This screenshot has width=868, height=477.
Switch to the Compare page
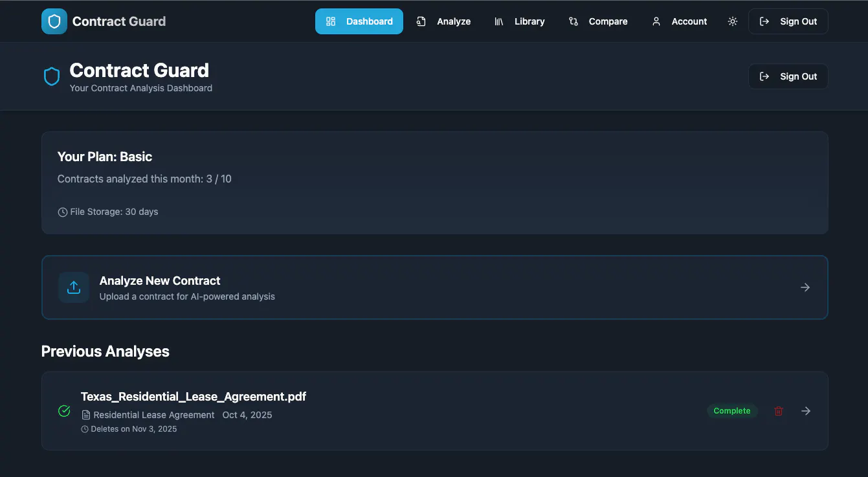click(x=598, y=21)
